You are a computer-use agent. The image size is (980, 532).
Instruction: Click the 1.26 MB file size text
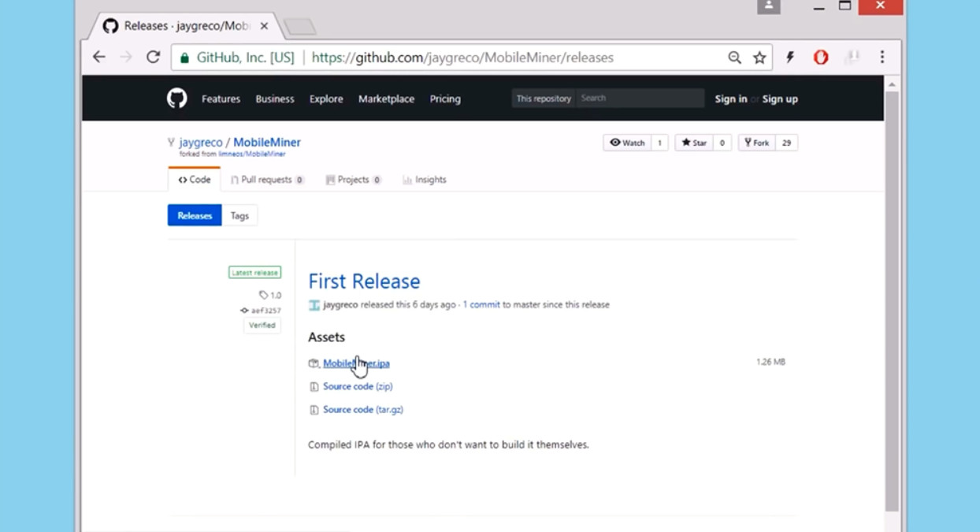(x=770, y=362)
